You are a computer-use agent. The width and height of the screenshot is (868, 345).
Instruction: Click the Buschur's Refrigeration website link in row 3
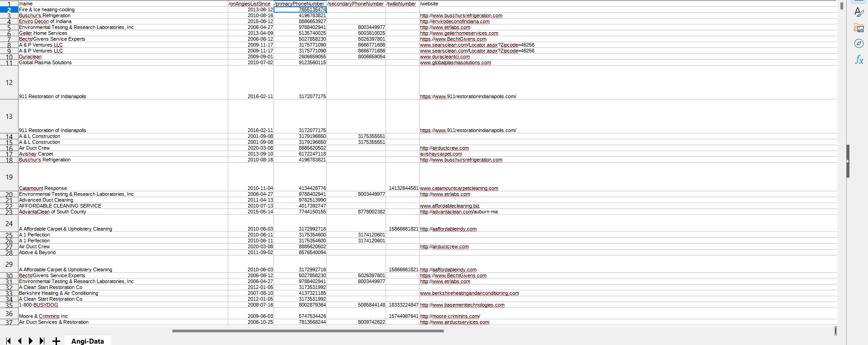coord(461,16)
